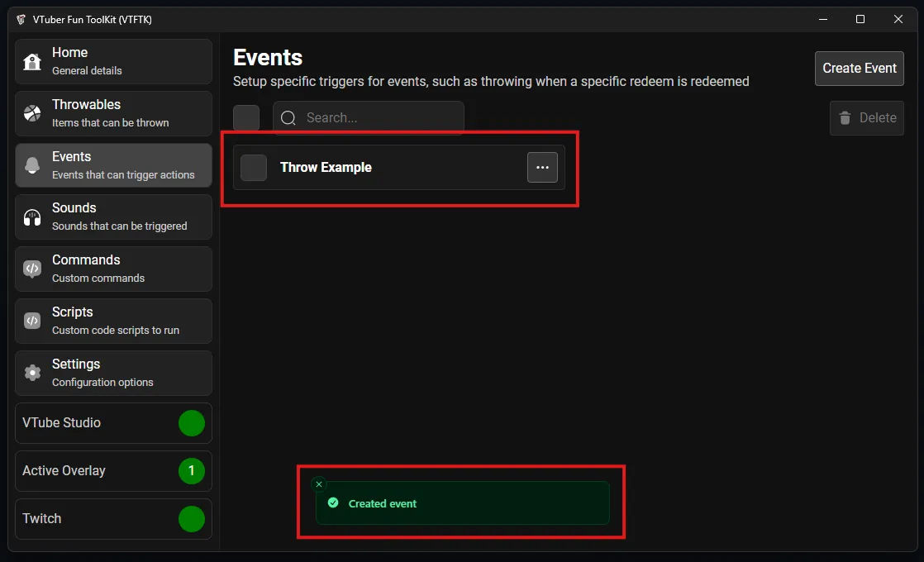The width and height of the screenshot is (924, 562).
Task: Open the Throwables section
Action: coord(113,113)
